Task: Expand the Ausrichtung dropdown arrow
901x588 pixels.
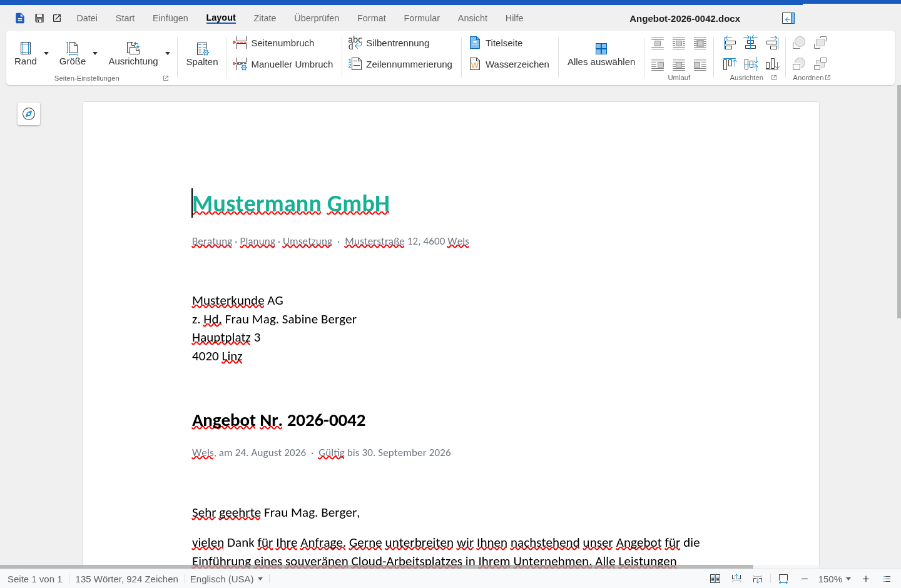Action: (168, 53)
